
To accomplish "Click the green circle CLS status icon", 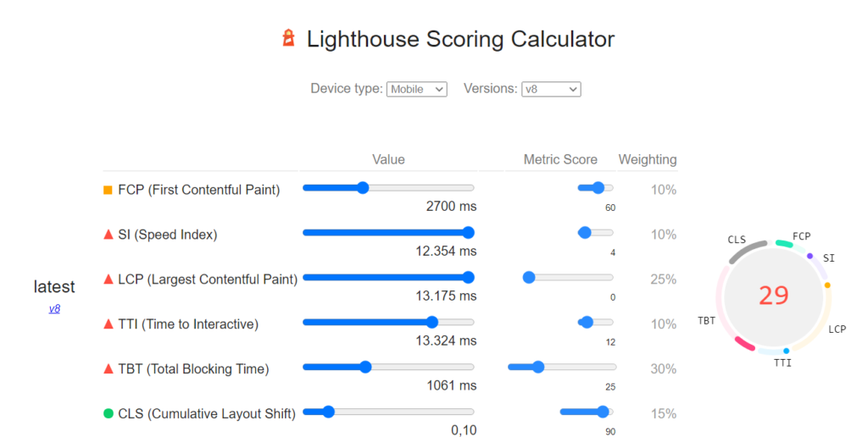I will (108, 413).
